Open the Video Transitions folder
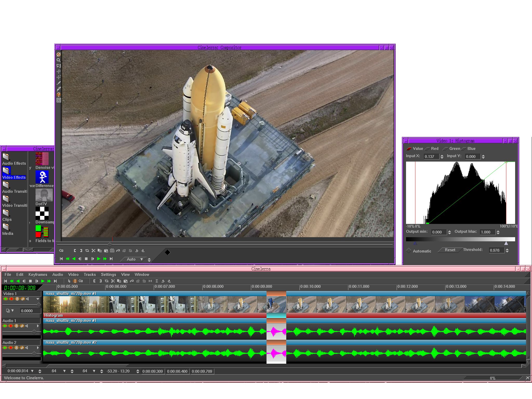 pos(15,201)
